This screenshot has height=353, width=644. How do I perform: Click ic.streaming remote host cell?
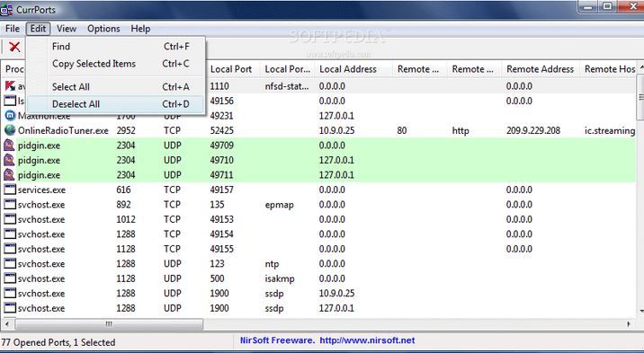pos(610,131)
